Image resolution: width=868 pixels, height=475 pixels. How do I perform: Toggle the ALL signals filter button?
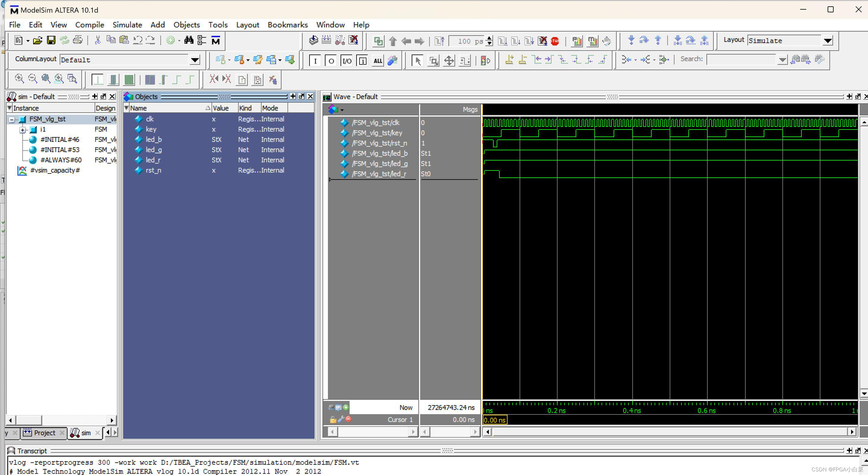378,61
